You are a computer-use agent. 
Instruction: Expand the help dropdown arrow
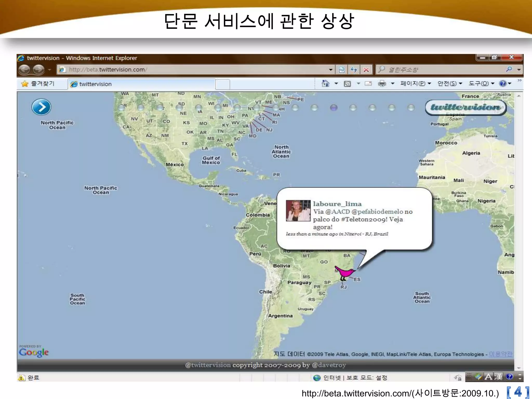(x=510, y=84)
